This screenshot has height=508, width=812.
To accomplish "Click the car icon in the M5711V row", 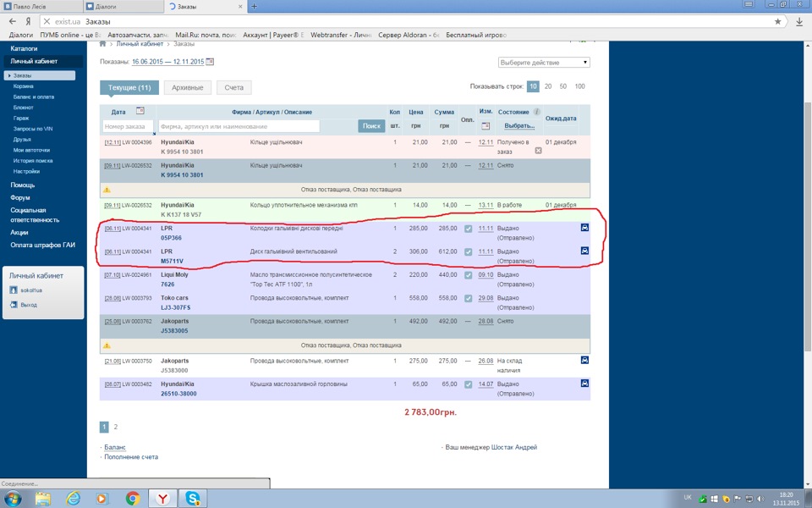I will (x=584, y=251).
